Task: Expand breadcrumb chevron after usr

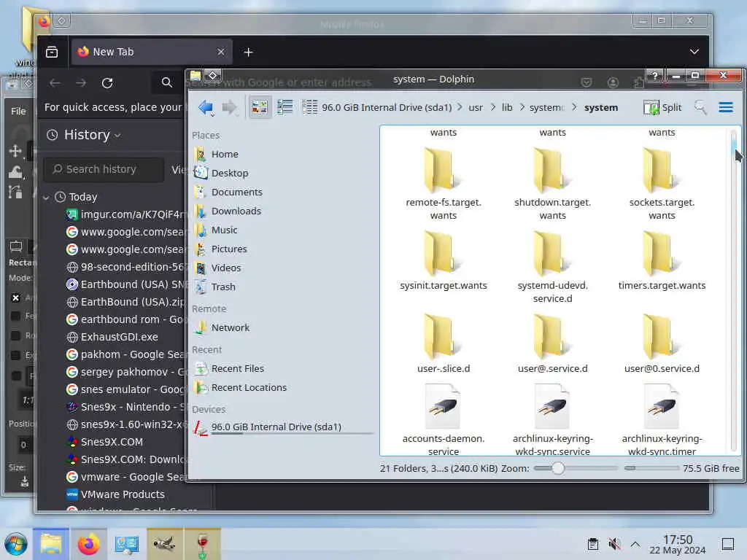Action: (492, 108)
